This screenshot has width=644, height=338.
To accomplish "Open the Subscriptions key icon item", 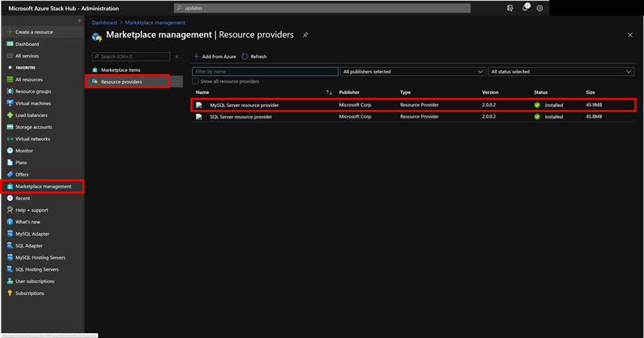I will coord(30,294).
